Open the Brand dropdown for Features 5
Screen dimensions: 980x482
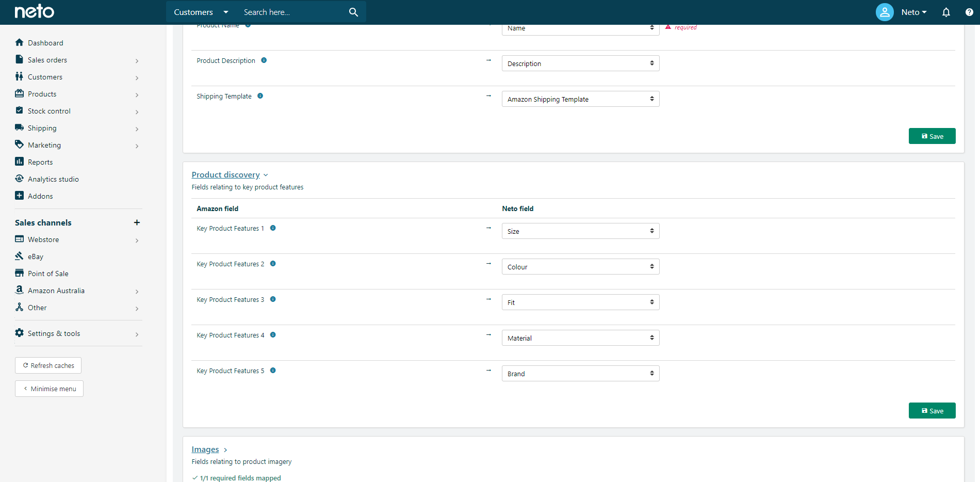pyautogui.click(x=580, y=374)
